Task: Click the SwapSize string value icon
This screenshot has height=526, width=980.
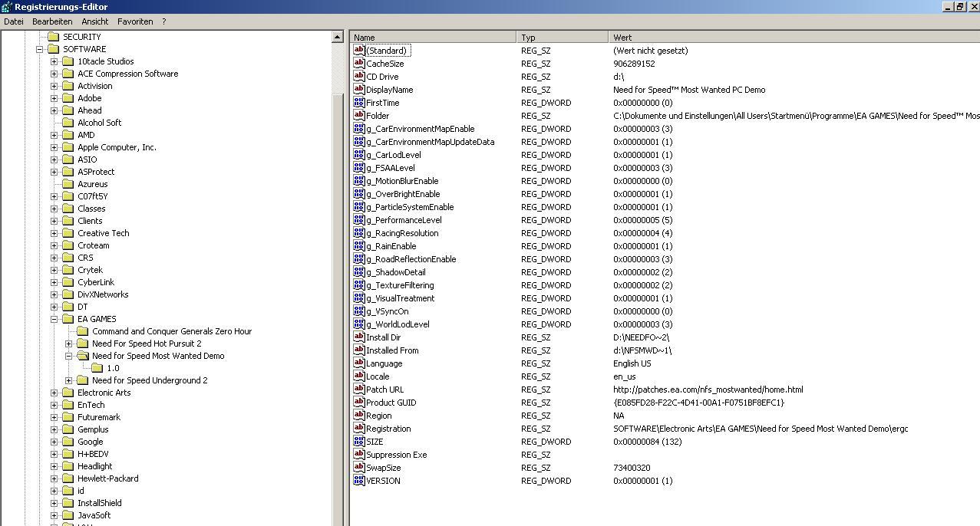Action: (358, 468)
